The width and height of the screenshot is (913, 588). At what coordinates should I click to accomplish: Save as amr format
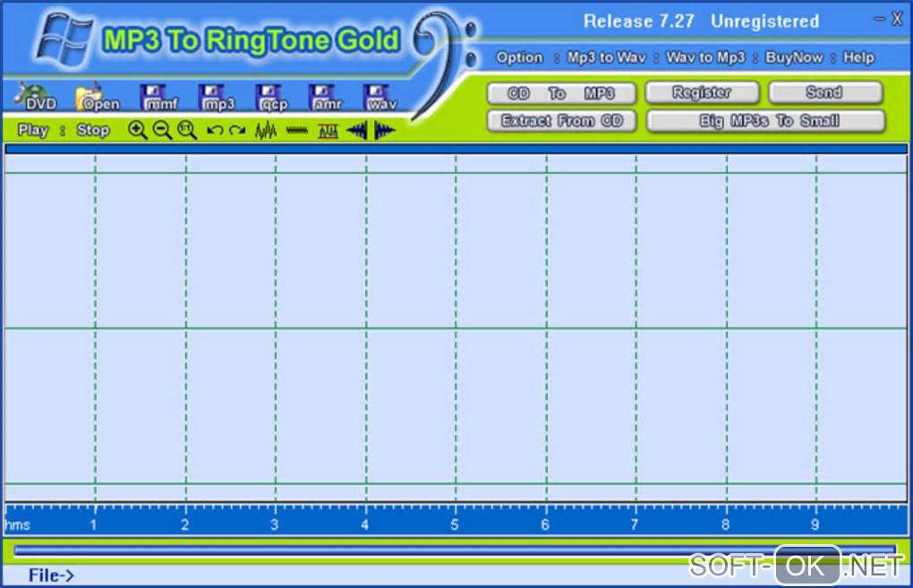326,98
